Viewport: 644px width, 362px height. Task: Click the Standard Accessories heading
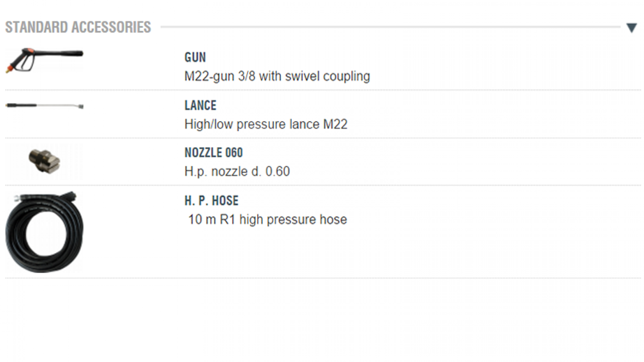[x=78, y=27]
